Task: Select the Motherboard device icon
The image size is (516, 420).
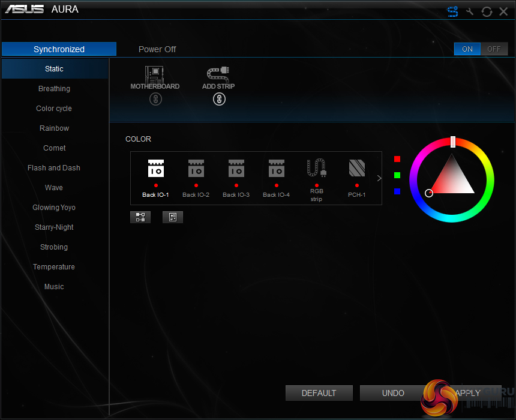Action: 154,74
